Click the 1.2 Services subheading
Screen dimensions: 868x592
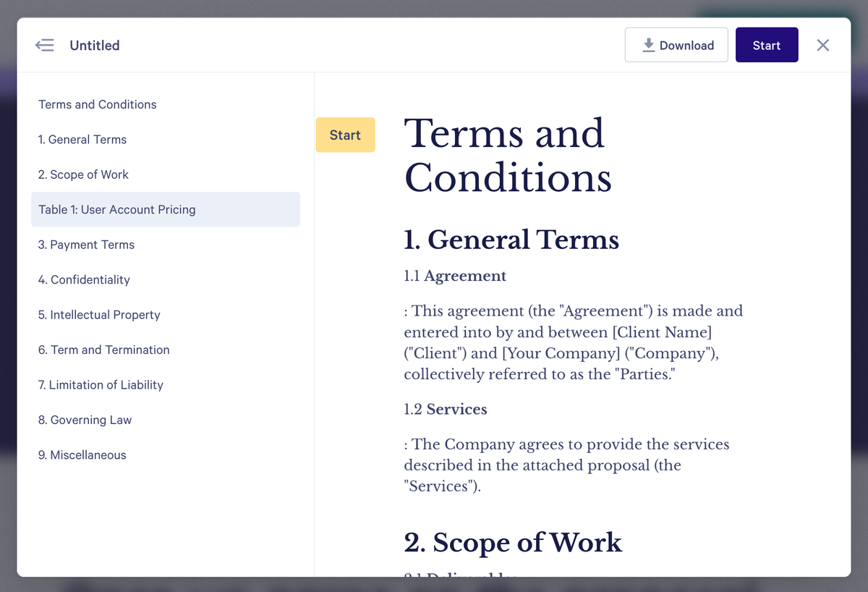[x=446, y=409]
